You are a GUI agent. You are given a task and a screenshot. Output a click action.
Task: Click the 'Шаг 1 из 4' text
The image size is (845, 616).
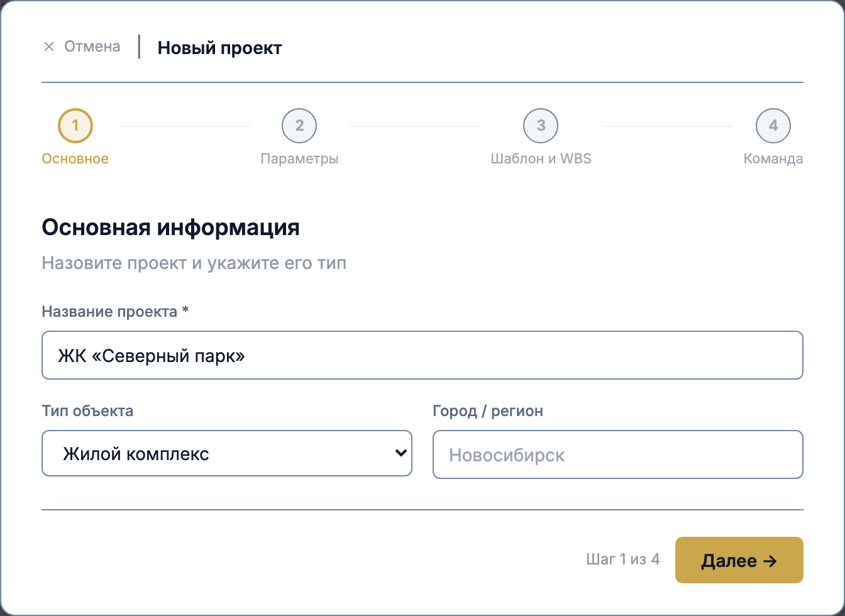point(623,559)
